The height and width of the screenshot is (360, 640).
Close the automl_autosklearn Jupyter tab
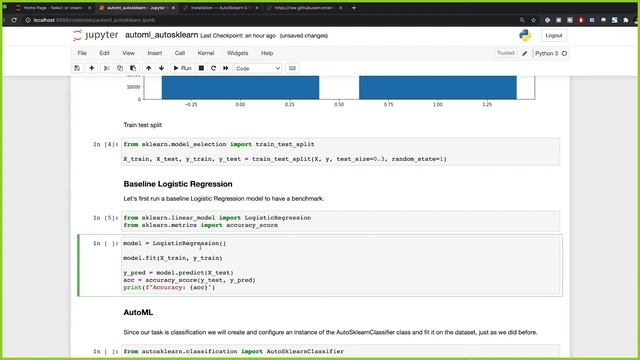pos(173,8)
